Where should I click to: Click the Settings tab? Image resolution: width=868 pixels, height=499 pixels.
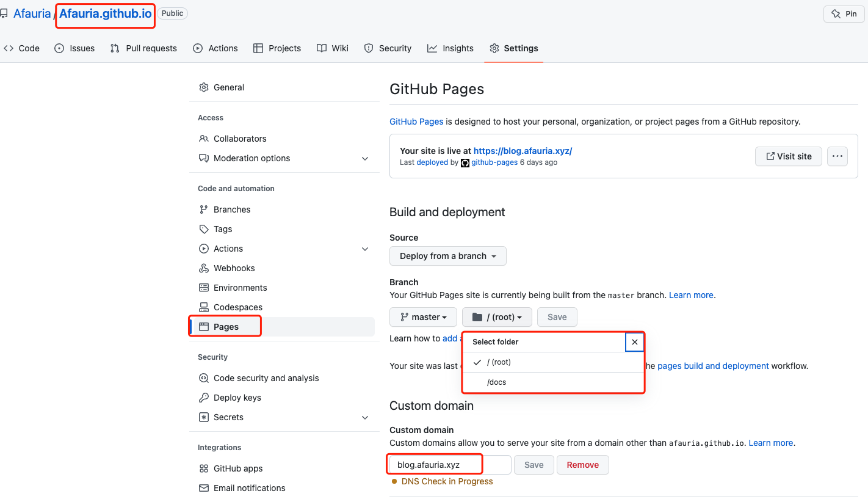[514, 48]
